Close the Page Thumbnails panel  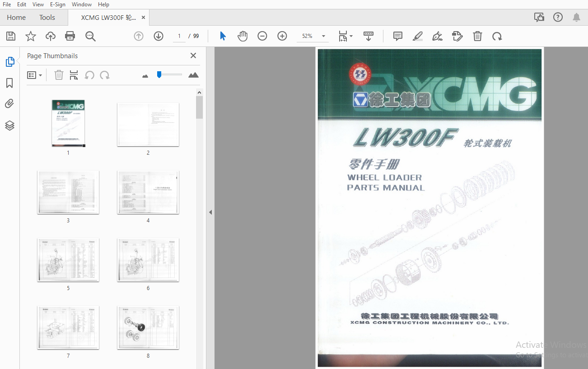(193, 55)
